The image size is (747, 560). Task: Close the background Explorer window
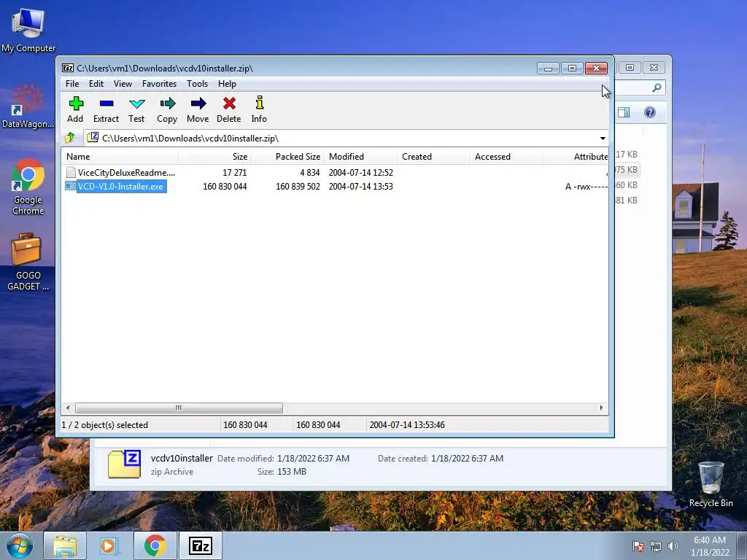[654, 68]
